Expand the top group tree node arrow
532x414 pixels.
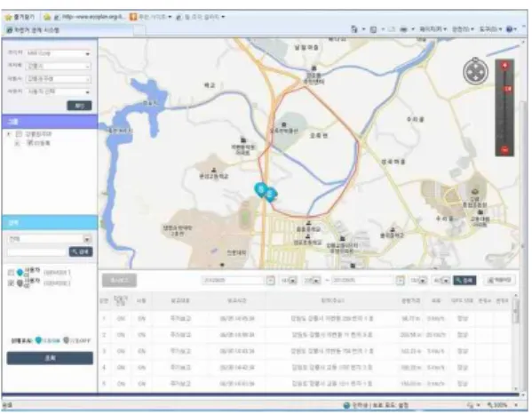(x=9, y=134)
